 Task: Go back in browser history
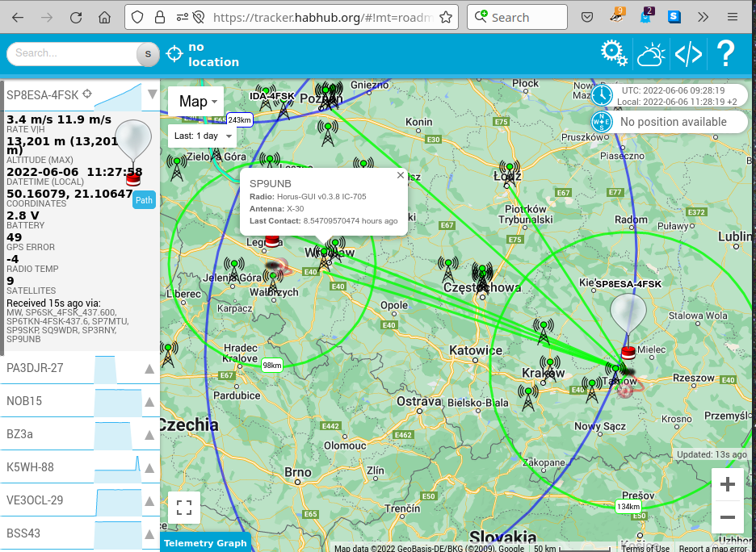(x=18, y=18)
